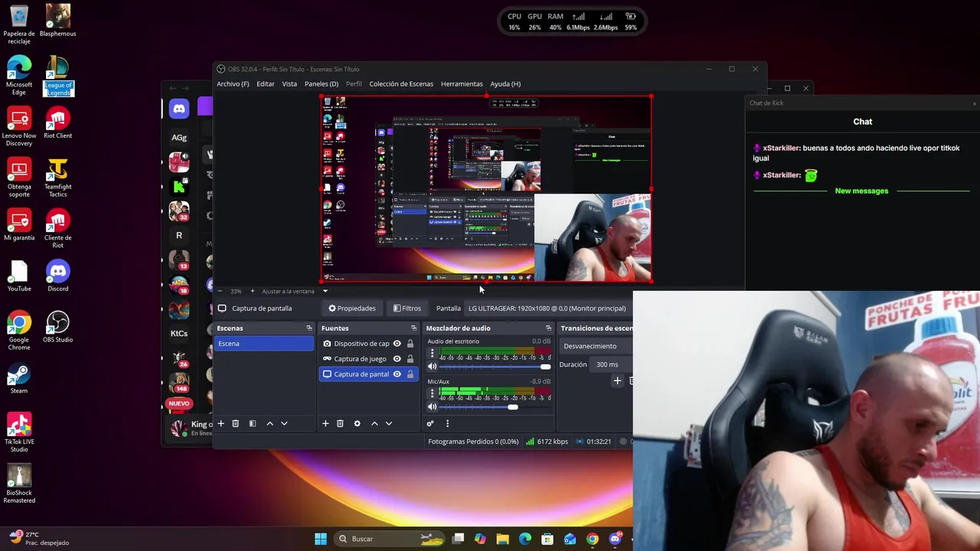Image resolution: width=980 pixels, height=551 pixels.
Task: Pop out the Escenas dock panel
Action: tap(309, 328)
